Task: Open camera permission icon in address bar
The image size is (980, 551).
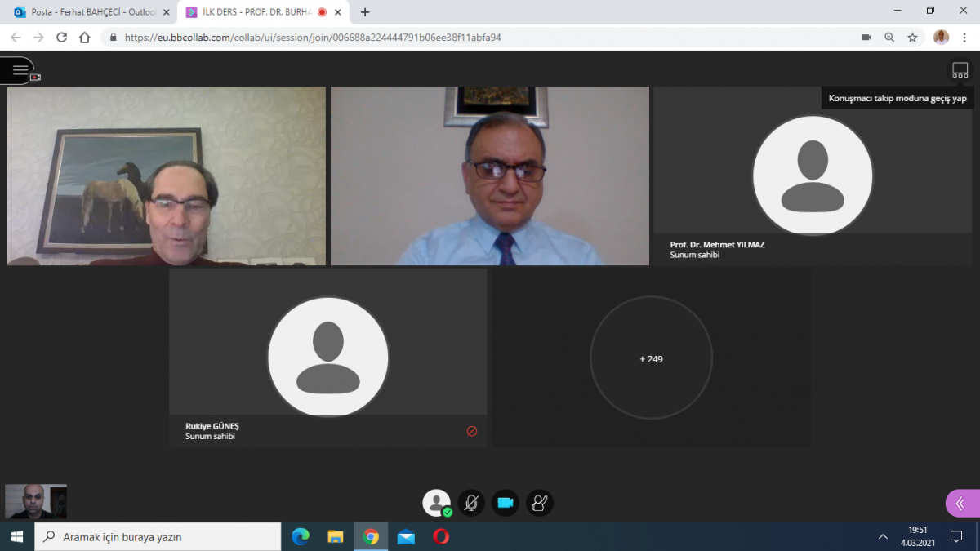Action: [x=866, y=38]
